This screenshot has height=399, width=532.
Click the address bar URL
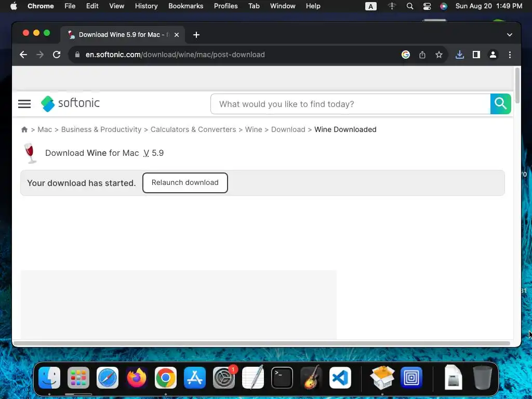175,55
